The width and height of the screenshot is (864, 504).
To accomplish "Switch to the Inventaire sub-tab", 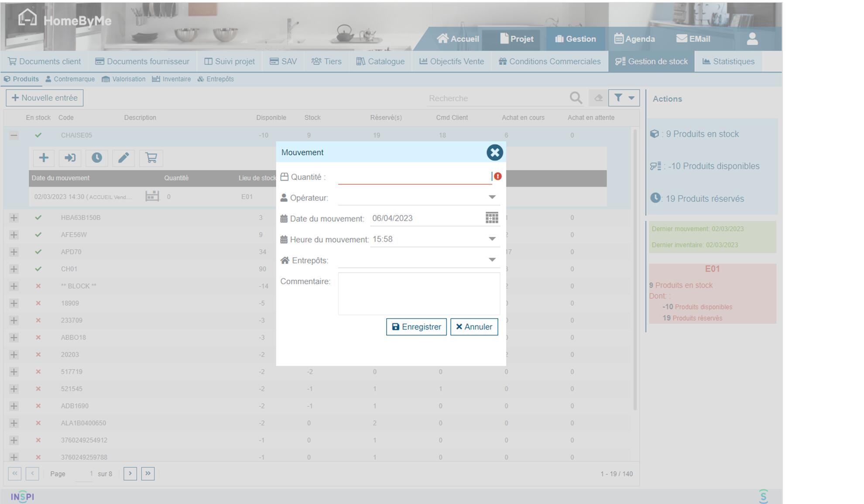I will pyautogui.click(x=171, y=79).
